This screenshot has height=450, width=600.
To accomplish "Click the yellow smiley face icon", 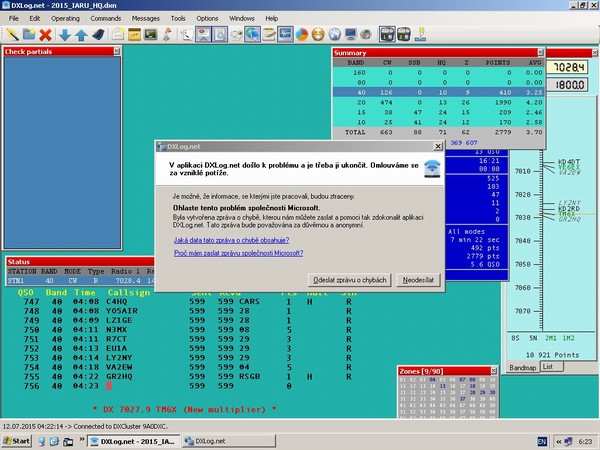I will (318, 34).
